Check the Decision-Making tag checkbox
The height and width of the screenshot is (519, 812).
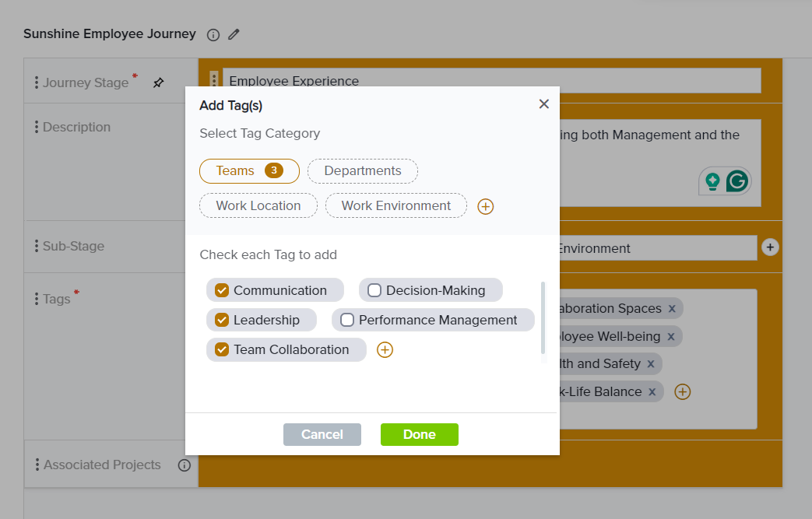click(x=374, y=290)
